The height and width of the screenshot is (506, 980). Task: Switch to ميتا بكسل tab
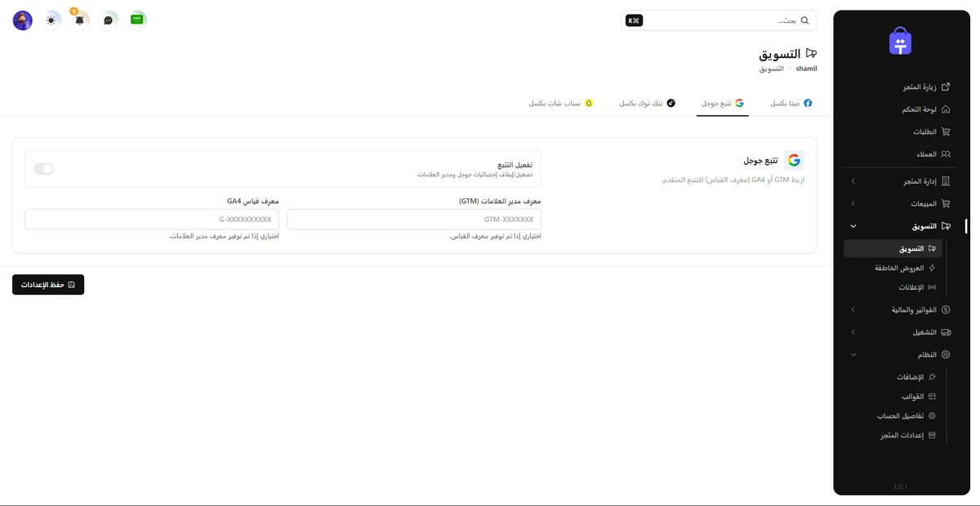(x=791, y=104)
